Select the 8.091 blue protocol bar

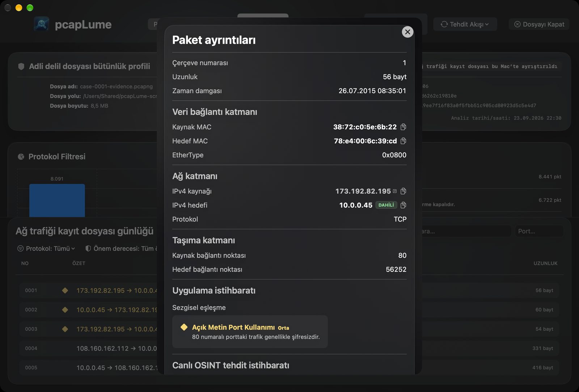pos(57,200)
